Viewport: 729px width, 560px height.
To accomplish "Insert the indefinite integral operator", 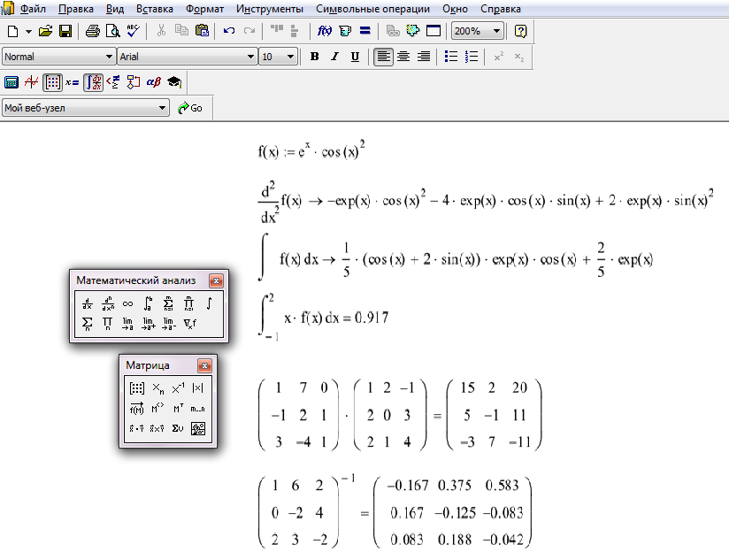I will click(209, 304).
